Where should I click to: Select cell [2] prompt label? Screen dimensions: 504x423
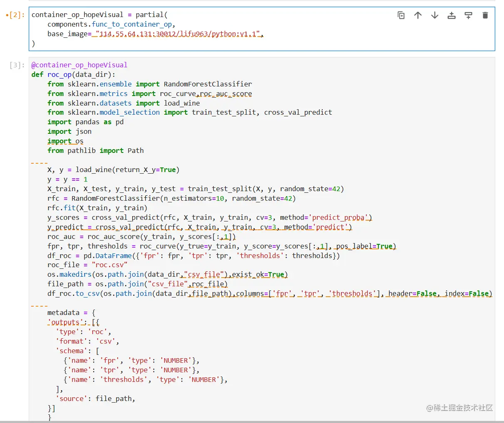pyautogui.click(x=15, y=15)
